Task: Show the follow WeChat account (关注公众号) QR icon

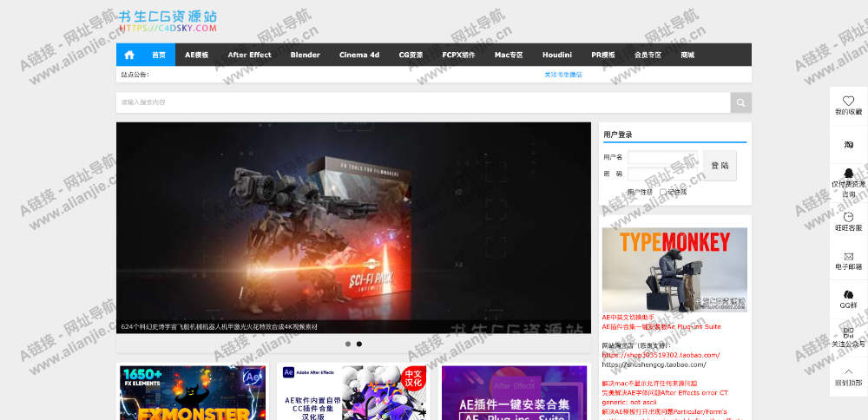Action: pos(848,332)
